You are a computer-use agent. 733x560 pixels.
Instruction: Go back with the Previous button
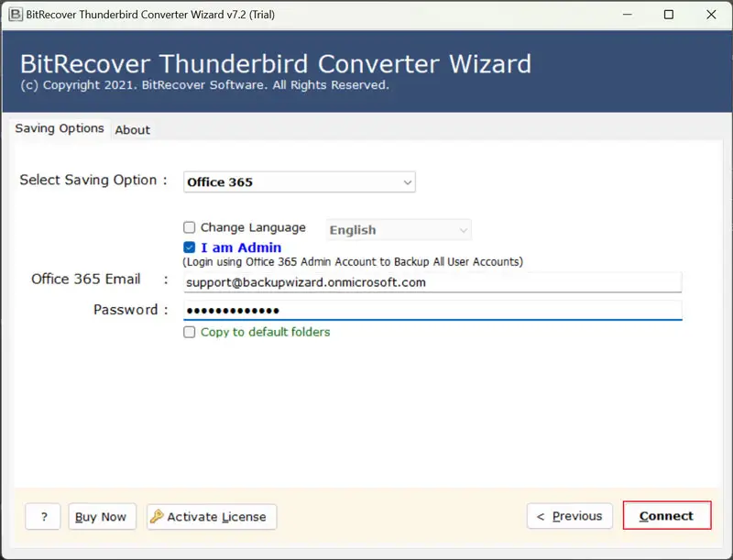[569, 516]
